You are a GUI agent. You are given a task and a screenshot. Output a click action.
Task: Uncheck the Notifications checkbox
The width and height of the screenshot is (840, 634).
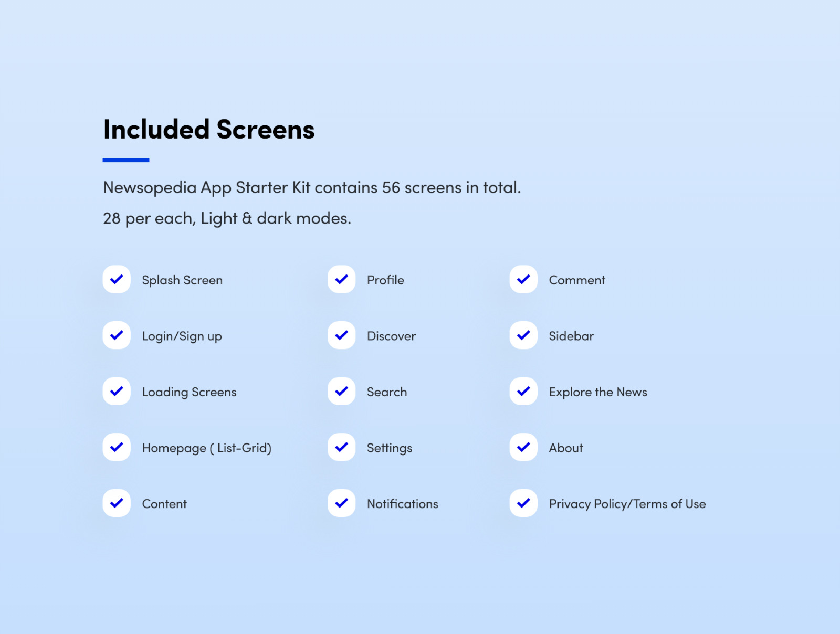342,503
